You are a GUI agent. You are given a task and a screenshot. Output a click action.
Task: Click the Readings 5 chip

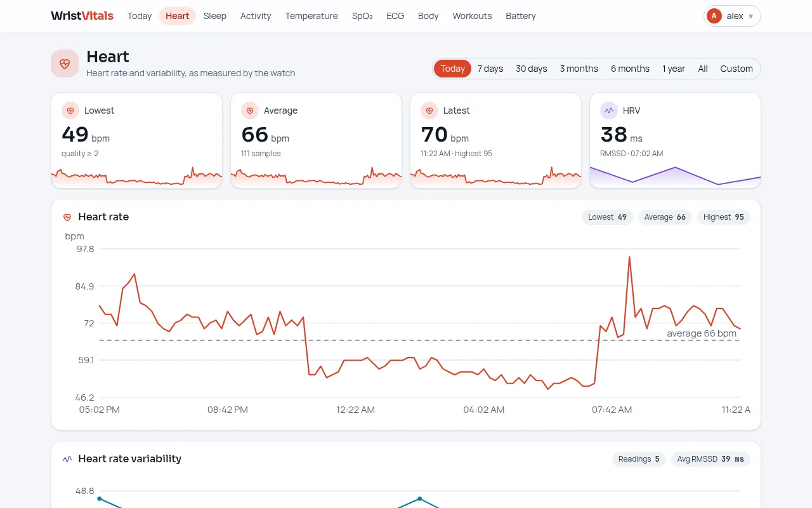click(x=639, y=459)
